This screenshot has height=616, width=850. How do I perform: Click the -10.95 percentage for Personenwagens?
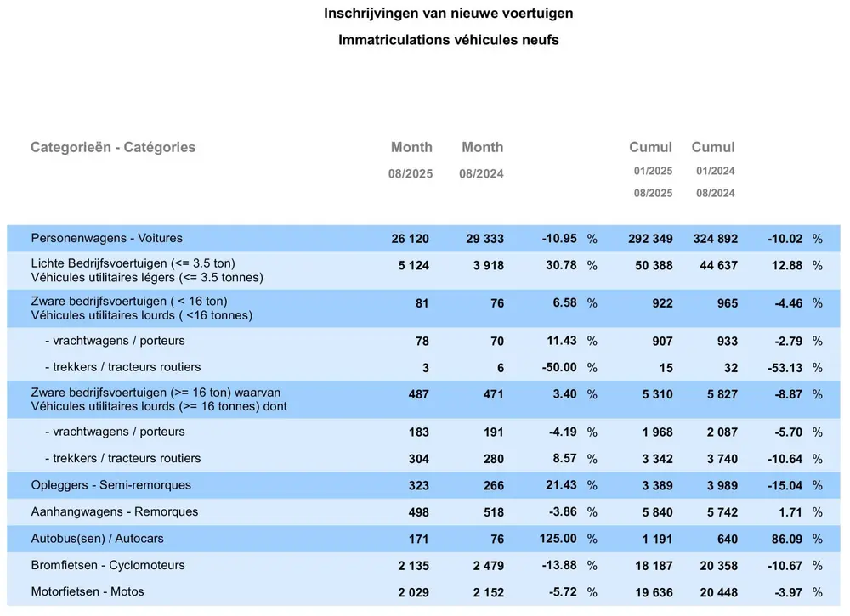point(559,239)
